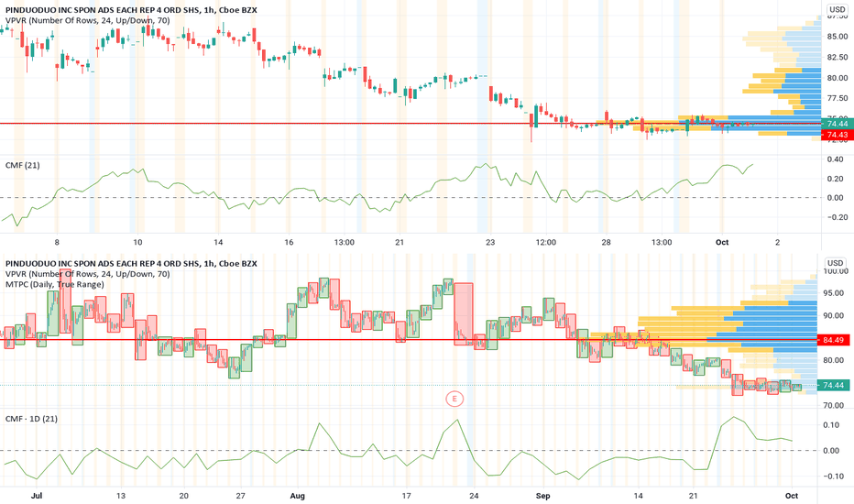Click the '12:00' label on upper time axis
Screen dimensions: 854x504
click(x=546, y=243)
